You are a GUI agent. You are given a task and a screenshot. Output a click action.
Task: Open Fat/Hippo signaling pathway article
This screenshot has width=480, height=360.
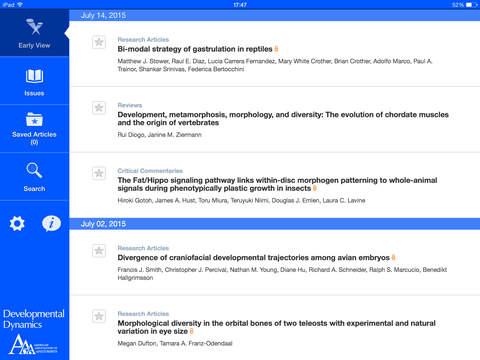pos(277,184)
